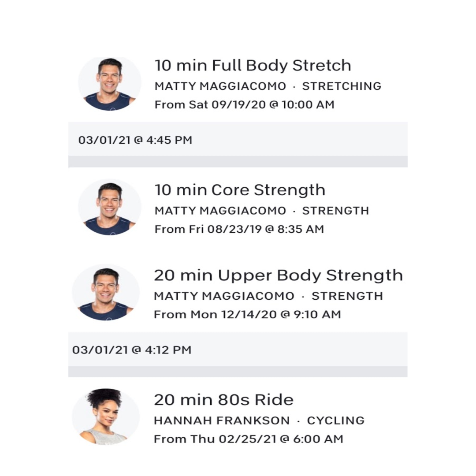Select MATTY MAGGIACOMO under Upper Body Strength

(224, 296)
